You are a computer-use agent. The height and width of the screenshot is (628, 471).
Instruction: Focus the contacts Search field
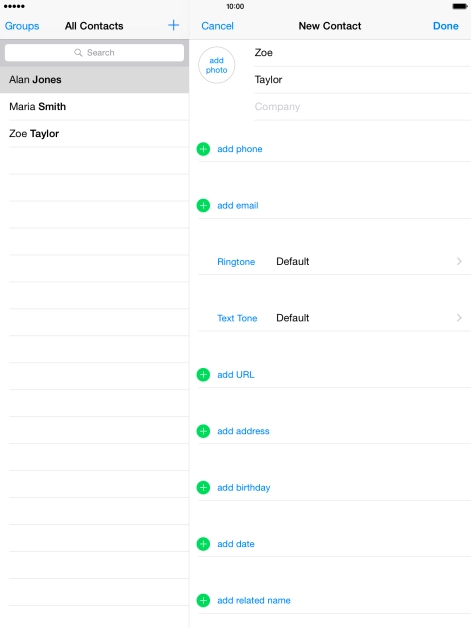[95, 52]
